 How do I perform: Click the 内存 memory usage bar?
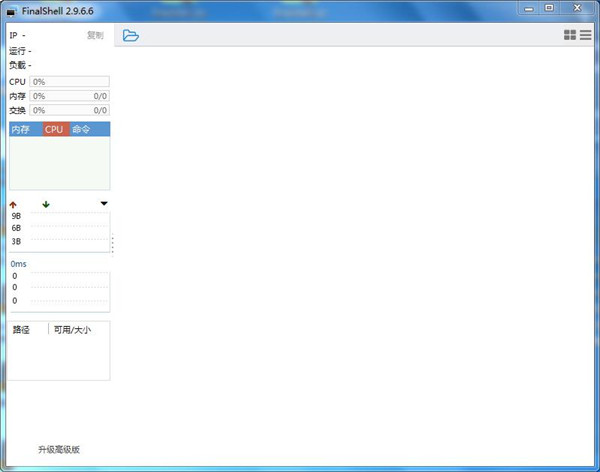tap(69, 96)
